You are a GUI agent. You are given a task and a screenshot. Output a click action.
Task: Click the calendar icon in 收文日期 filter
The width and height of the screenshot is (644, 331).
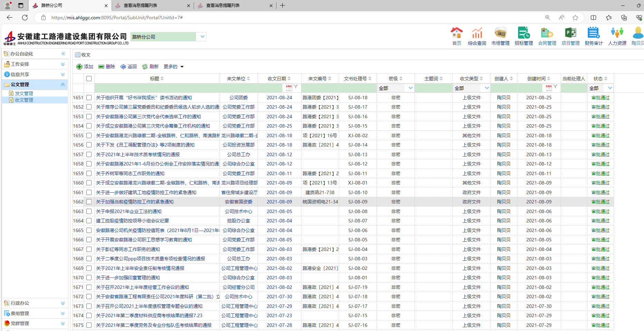pyautogui.click(x=289, y=88)
